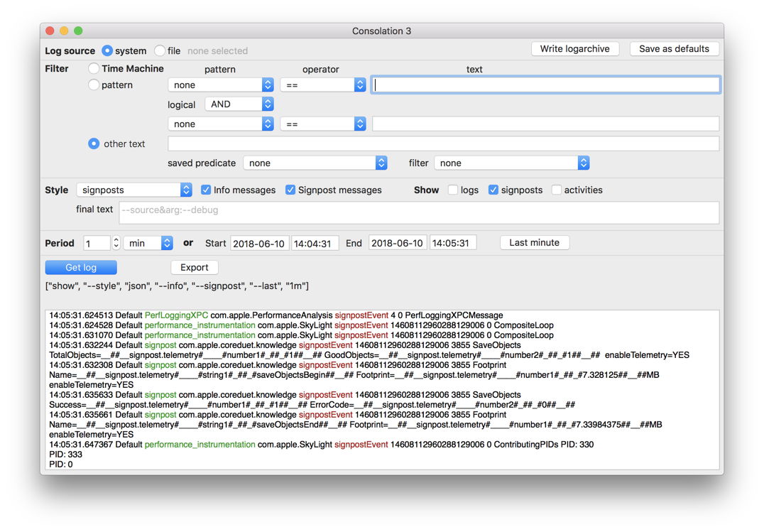Expand the saved predicate dropdown
Viewport: 764px width, 532px height.
pos(315,163)
